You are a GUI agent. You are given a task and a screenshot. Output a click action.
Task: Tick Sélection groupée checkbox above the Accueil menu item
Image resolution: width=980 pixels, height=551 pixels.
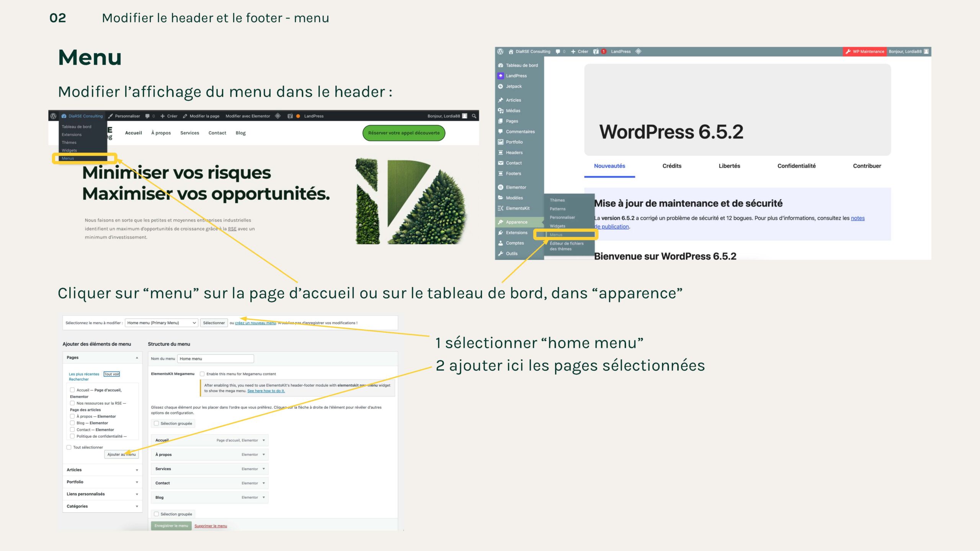(x=156, y=423)
